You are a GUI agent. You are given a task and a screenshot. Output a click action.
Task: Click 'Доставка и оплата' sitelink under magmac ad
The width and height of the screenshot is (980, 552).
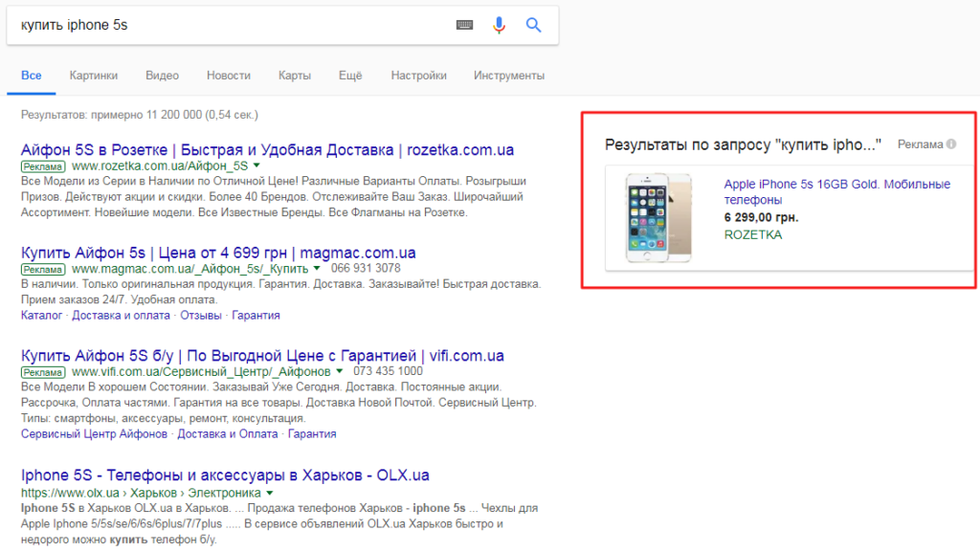[x=121, y=316]
